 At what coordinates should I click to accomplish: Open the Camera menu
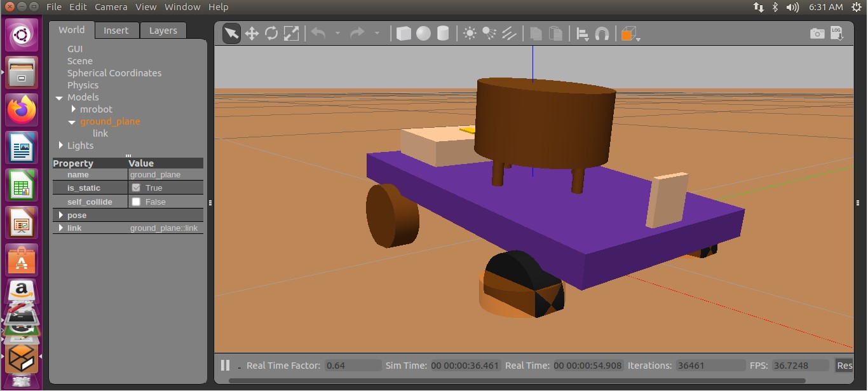point(111,7)
